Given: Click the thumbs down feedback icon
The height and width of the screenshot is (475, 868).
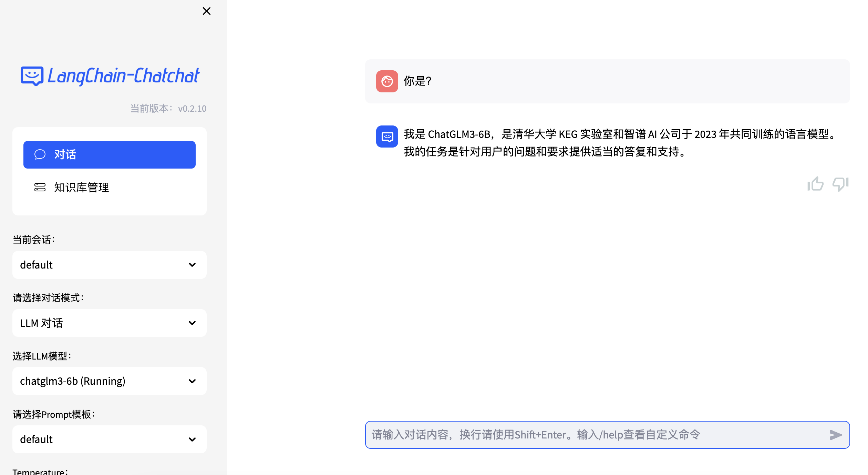Looking at the screenshot, I should pos(840,184).
